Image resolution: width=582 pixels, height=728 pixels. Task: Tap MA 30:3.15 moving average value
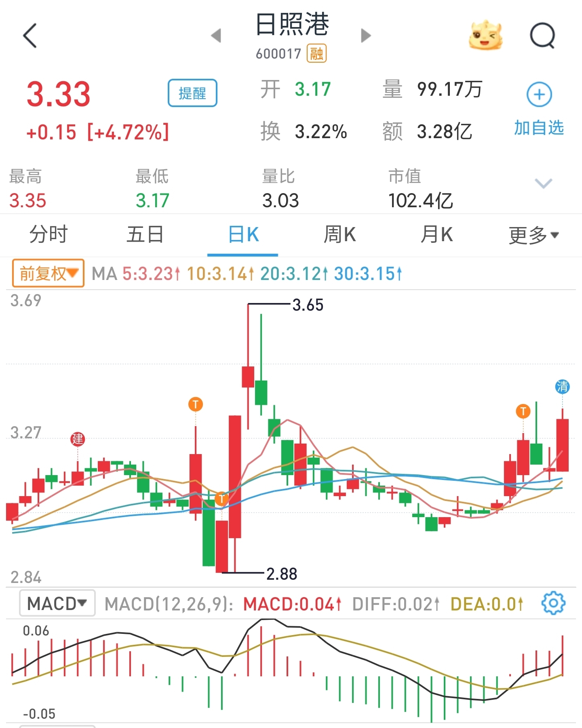coord(368,274)
